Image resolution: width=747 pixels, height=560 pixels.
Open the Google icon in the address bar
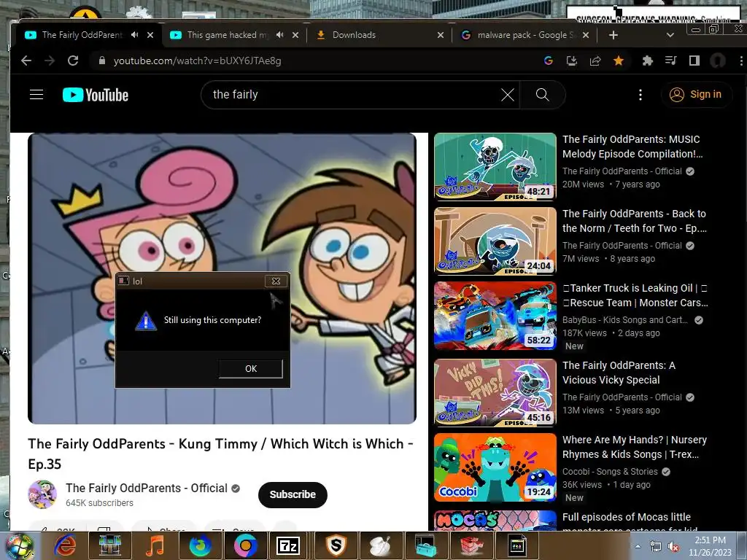549,61
